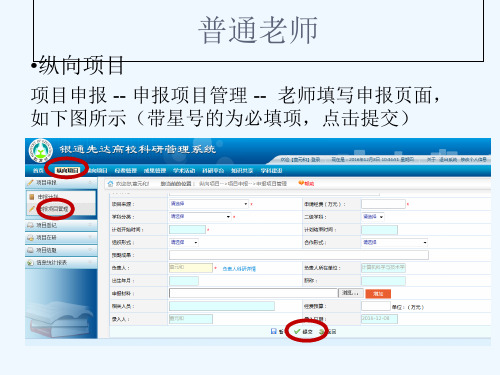Open the 科研平台 tab
Viewport: 500px width, 375px height.
[x=213, y=171]
